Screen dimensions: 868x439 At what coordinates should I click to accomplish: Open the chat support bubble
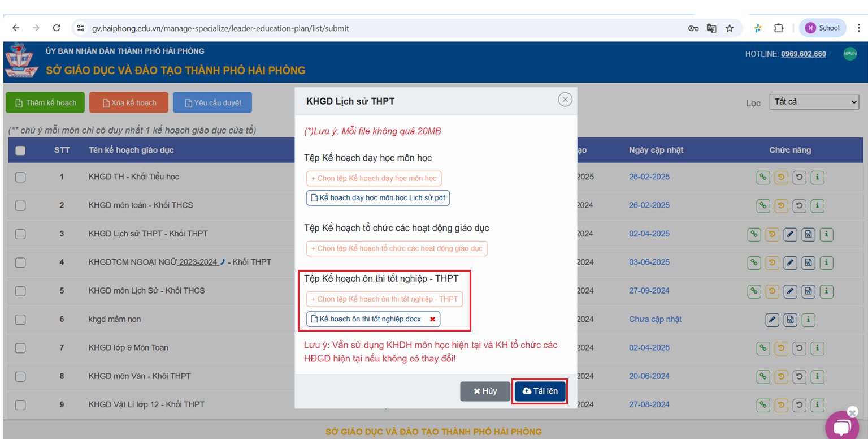tap(841, 427)
